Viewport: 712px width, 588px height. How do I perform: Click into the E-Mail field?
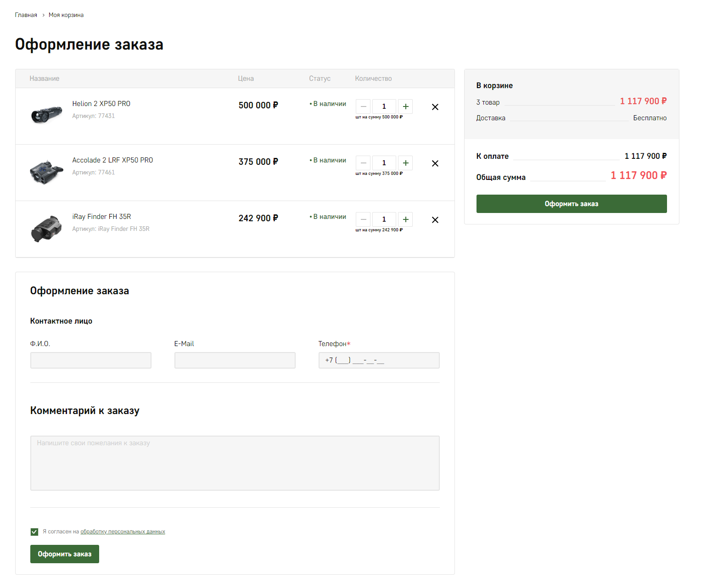point(235,360)
